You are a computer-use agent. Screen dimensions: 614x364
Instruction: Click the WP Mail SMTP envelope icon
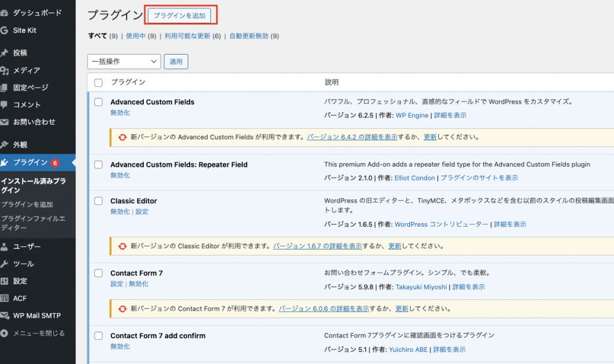coord(4,315)
